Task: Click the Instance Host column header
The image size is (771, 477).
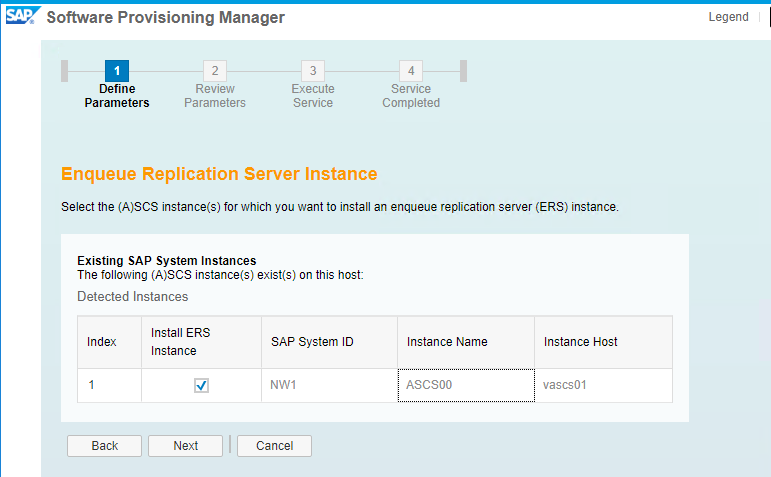Action: pos(603,342)
